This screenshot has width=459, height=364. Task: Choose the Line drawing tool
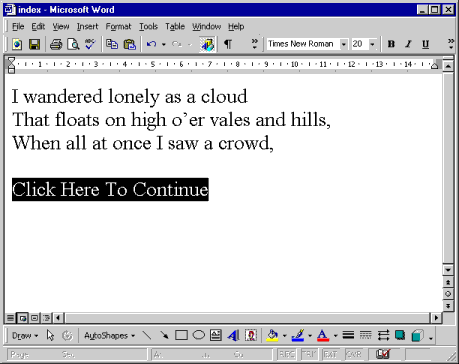pyautogui.click(x=147, y=335)
